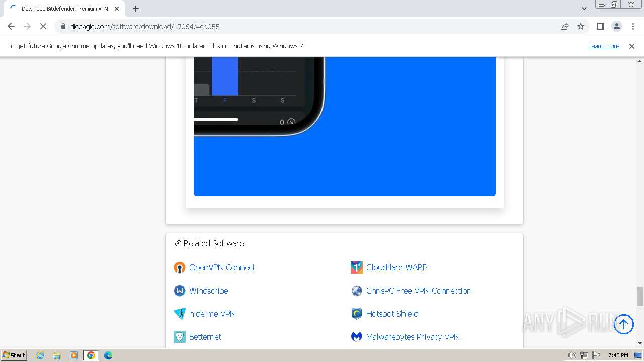Open the Chrome profile menu
The width and height of the screenshot is (644, 362).
pyautogui.click(x=616, y=26)
